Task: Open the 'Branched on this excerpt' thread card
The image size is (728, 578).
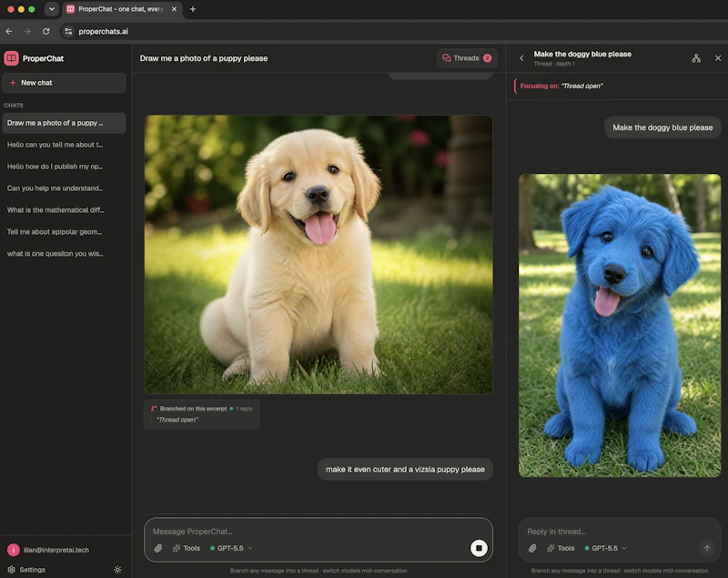Action: click(x=201, y=414)
